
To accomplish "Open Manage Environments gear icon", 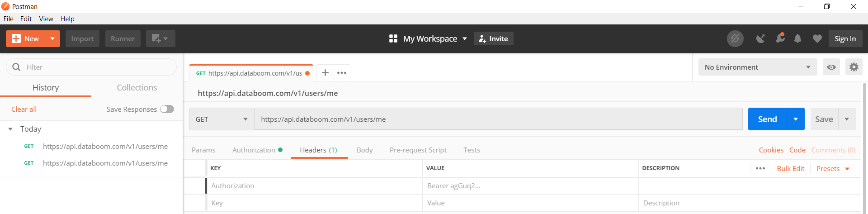I will coord(854,67).
